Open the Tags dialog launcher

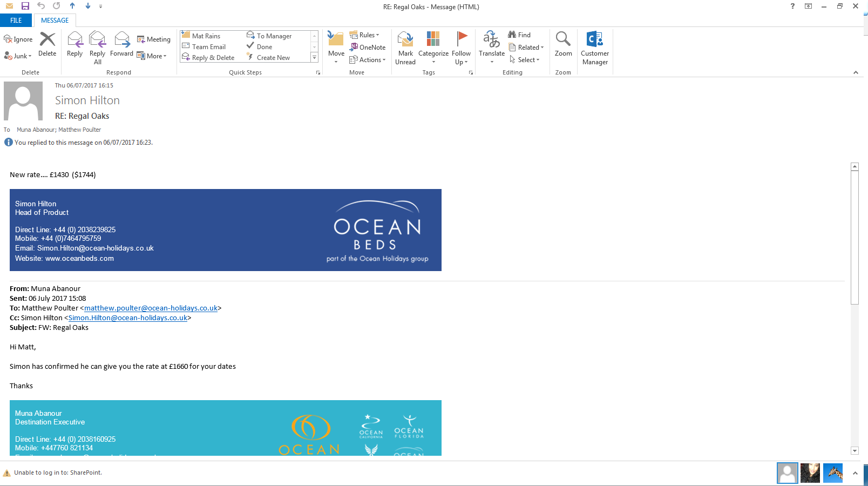(471, 72)
